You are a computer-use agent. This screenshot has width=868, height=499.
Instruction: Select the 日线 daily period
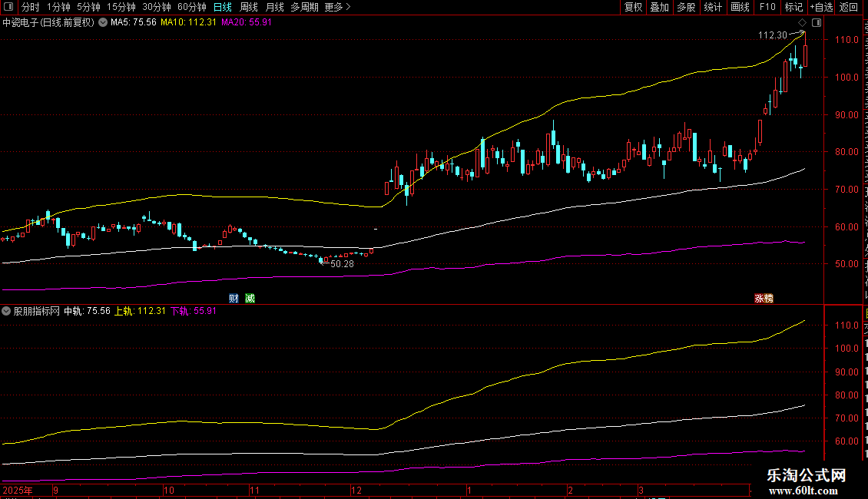coord(223,7)
